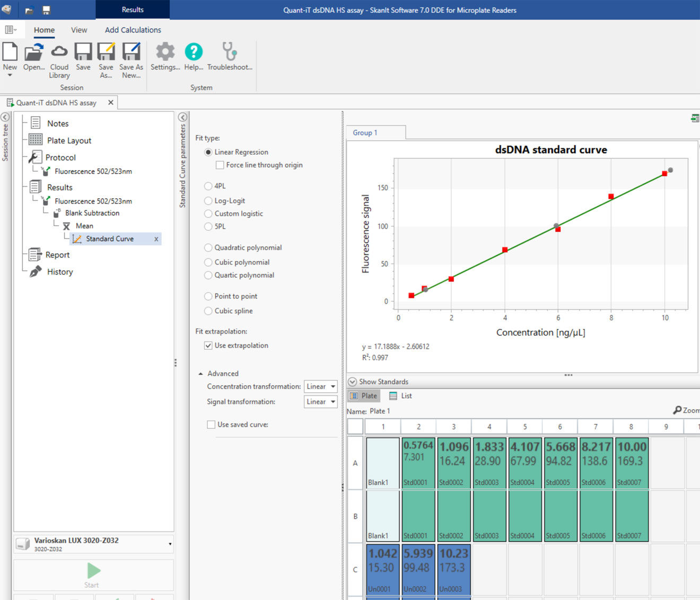This screenshot has width=700, height=600.
Task: Collapse the Show Standards panel
Action: [352, 381]
